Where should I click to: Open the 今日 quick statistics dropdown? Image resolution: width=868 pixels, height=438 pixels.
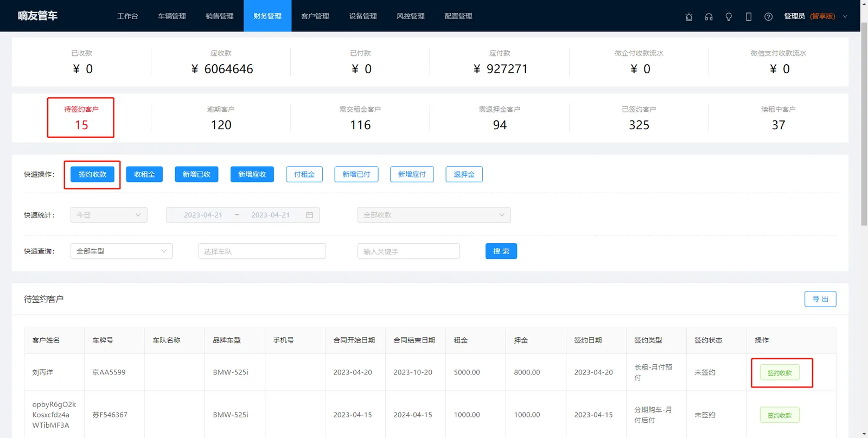[x=109, y=215]
